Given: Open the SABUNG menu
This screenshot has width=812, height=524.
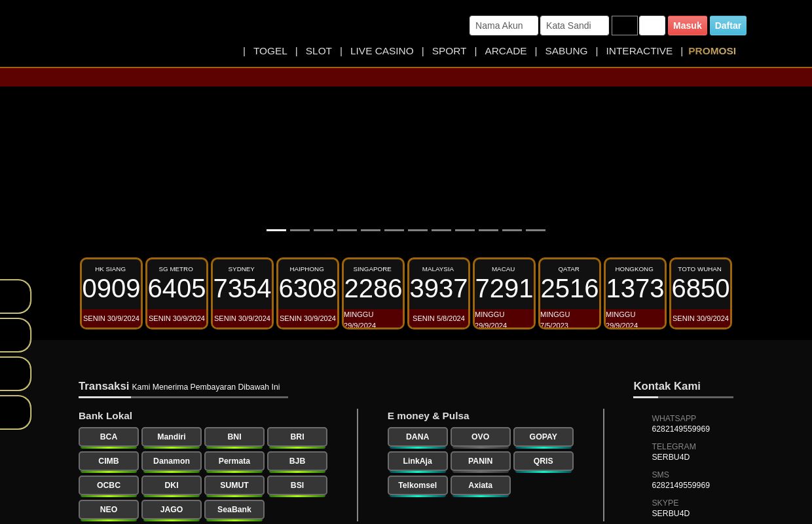Looking at the screenshot, I should (x=566, y=50).
